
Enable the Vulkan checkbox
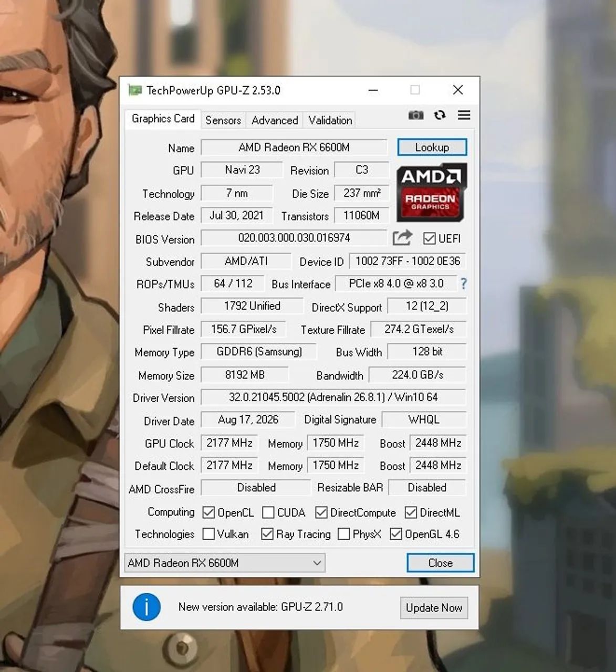(208, 534)
